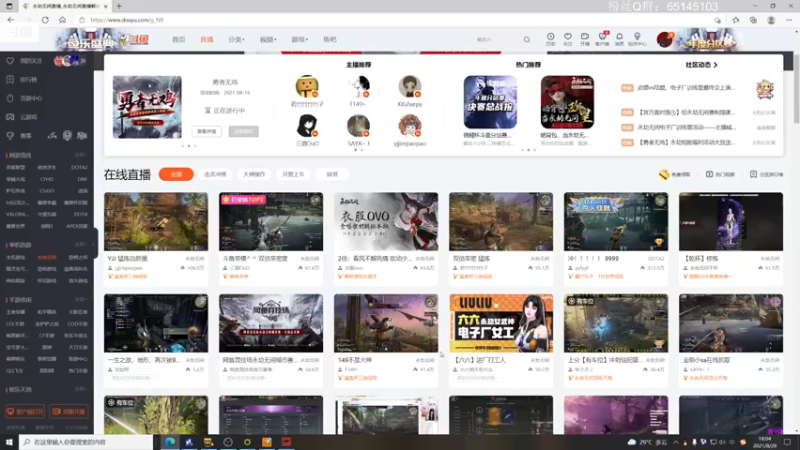Open the 创作中心 icon in header
800x450 pixels.
pyautogui.click(x=637, y=39)
